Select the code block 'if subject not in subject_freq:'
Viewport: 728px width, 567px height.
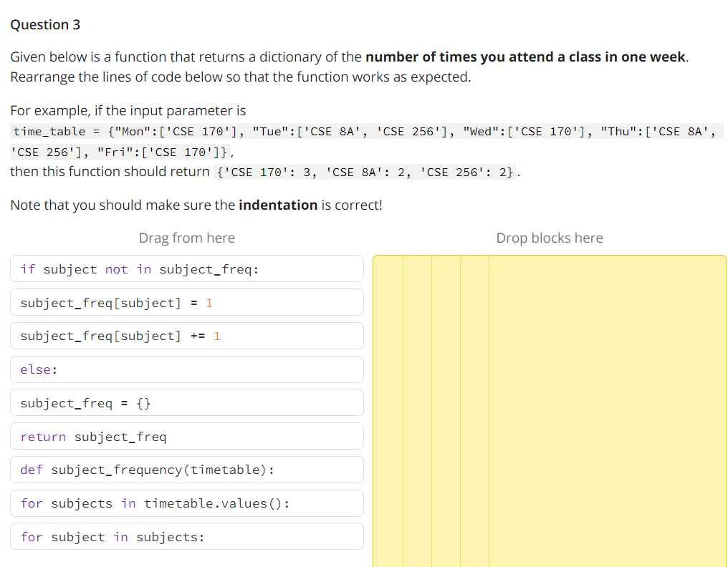click(186, 268)
